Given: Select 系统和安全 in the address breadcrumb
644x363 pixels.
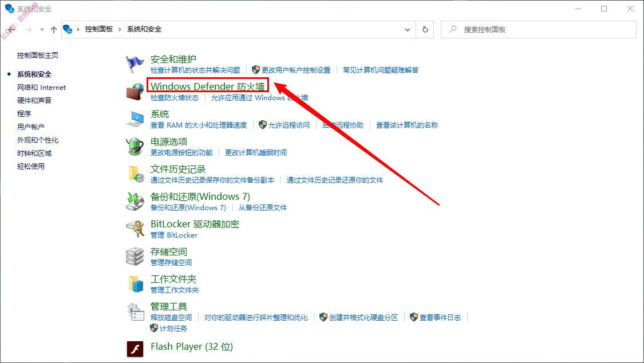Looking at the screenshot, I should (144, 29).
